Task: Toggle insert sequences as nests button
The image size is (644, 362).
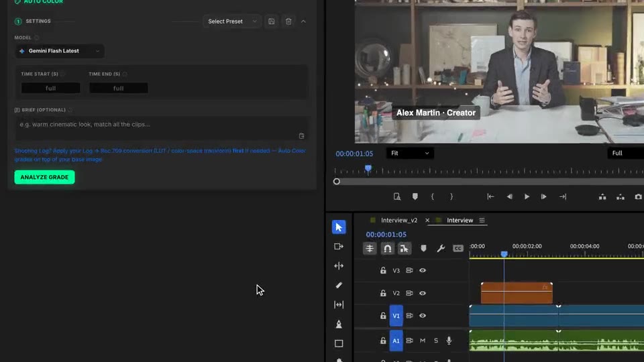Action: 370,248
